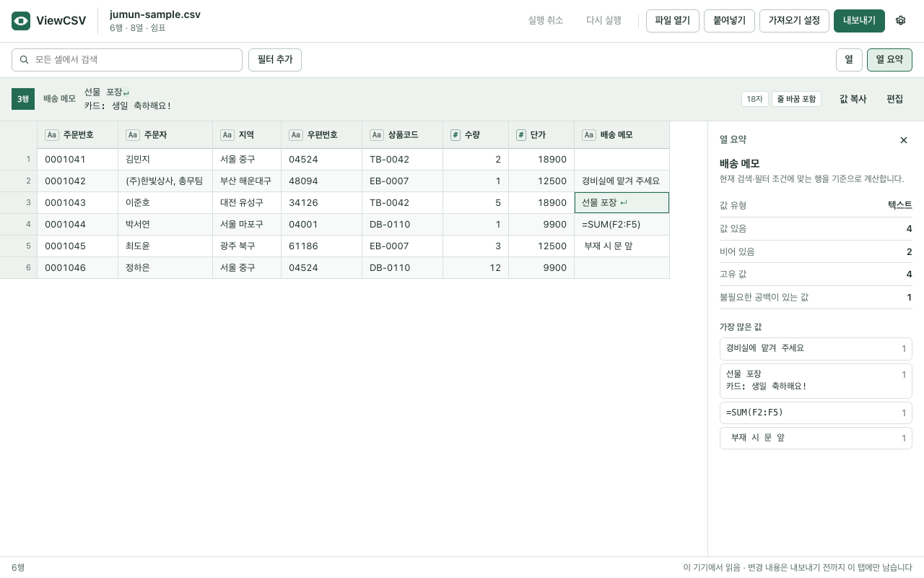Click text type icon of 배송 메모 column
Image resolution: width=924 pixels, height=578 pixels.
[589, 135]
